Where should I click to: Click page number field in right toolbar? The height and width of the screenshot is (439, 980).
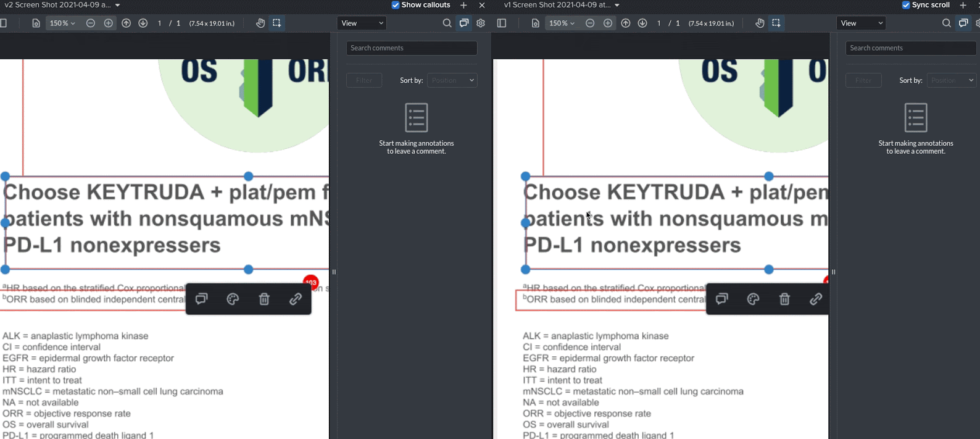pos(659,23)
